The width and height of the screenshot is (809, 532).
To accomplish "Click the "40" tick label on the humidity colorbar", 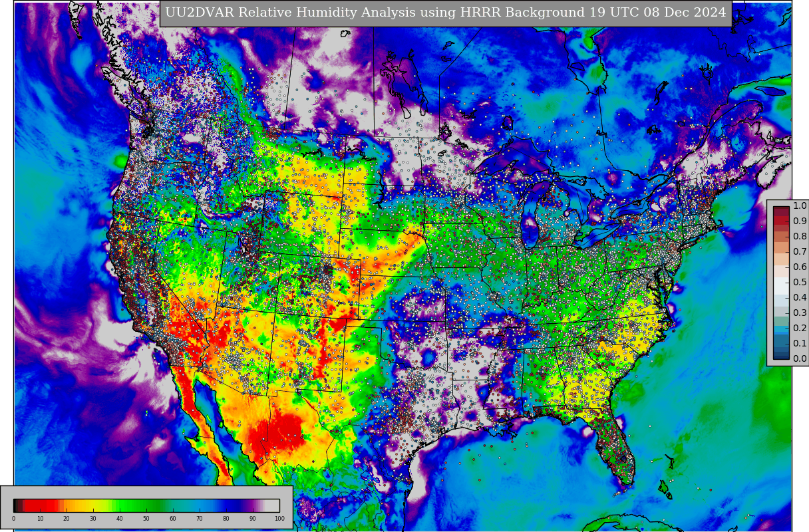I will 120,519.
